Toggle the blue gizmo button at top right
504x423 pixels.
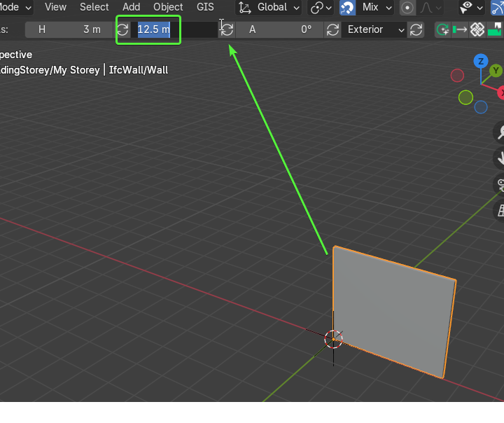tap(498, 8)
